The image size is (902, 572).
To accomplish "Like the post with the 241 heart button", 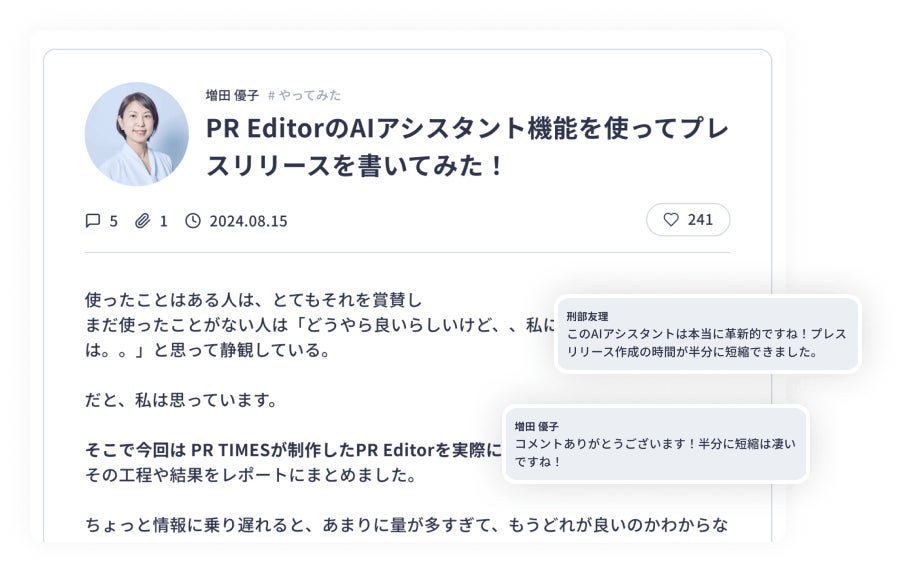I will (688, 219).
